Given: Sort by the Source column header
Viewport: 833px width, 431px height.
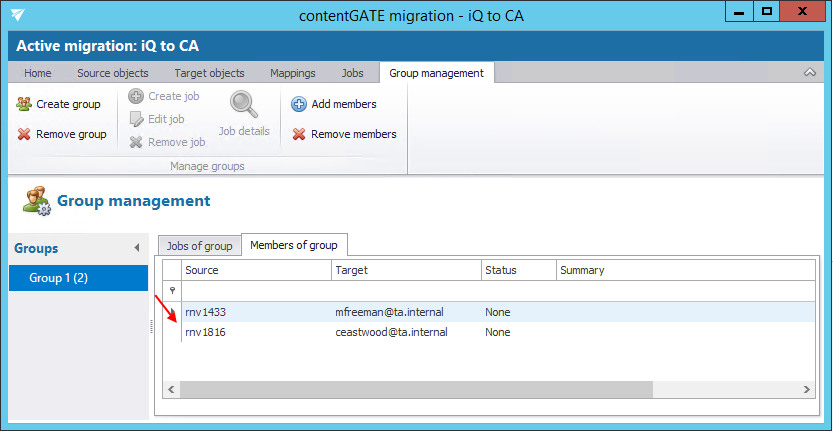Looking at the screenshot, I should click(x=256, y=270).
